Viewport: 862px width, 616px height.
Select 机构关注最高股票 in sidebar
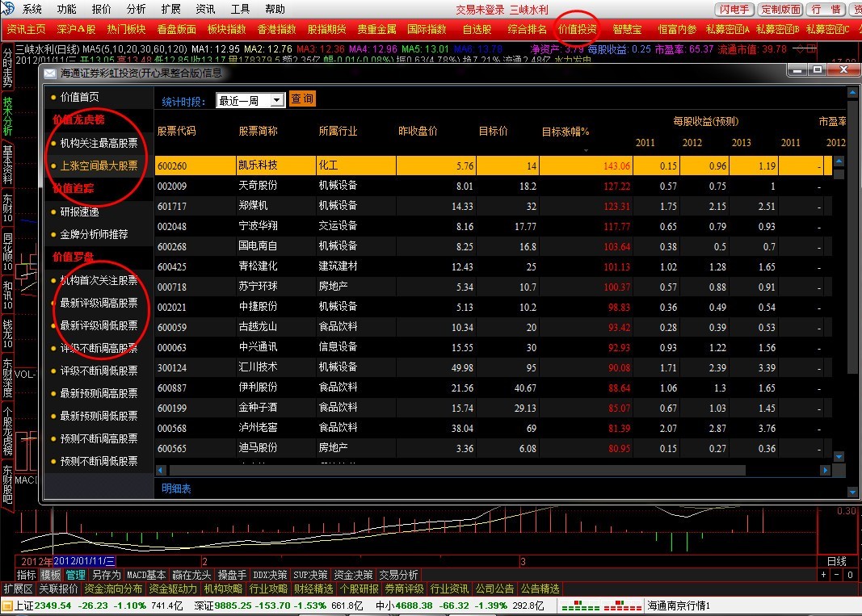(x=99, y=143)
